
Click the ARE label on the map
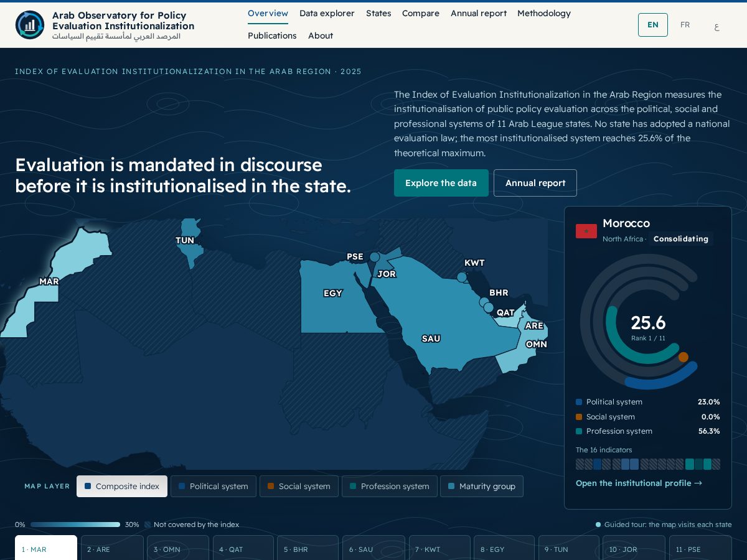click(x=534, y=325)
